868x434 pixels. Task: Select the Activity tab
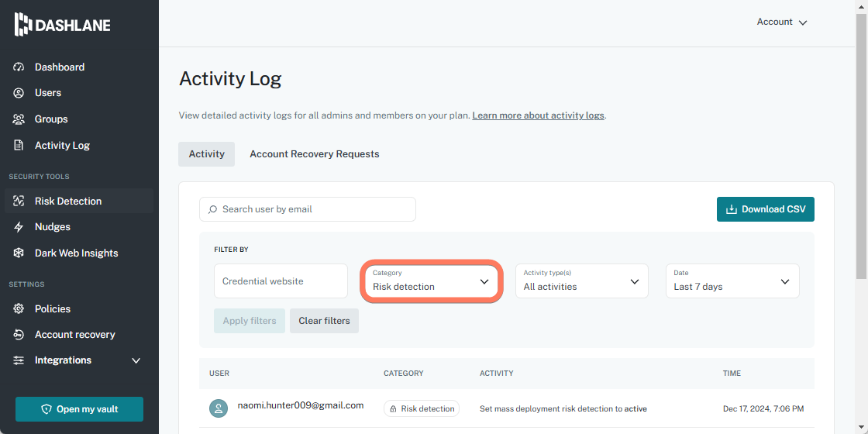[206, 154]
